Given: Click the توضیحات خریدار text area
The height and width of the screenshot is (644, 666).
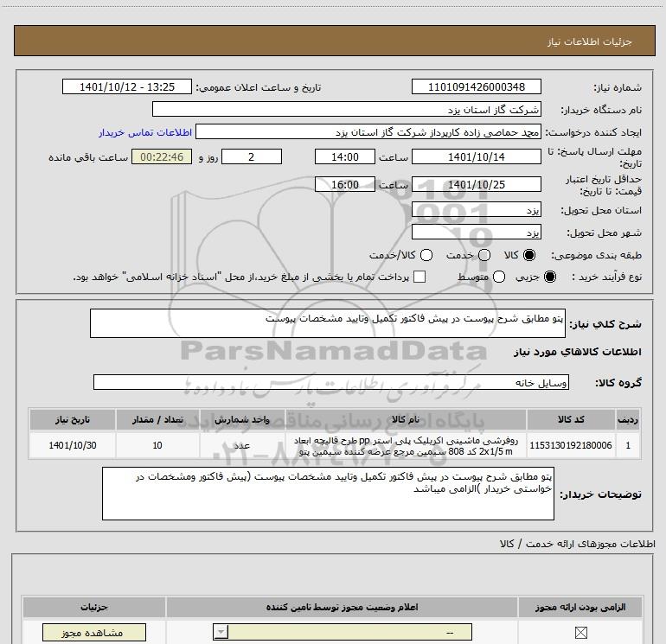Looking at the screenshot, I should 328,494.
